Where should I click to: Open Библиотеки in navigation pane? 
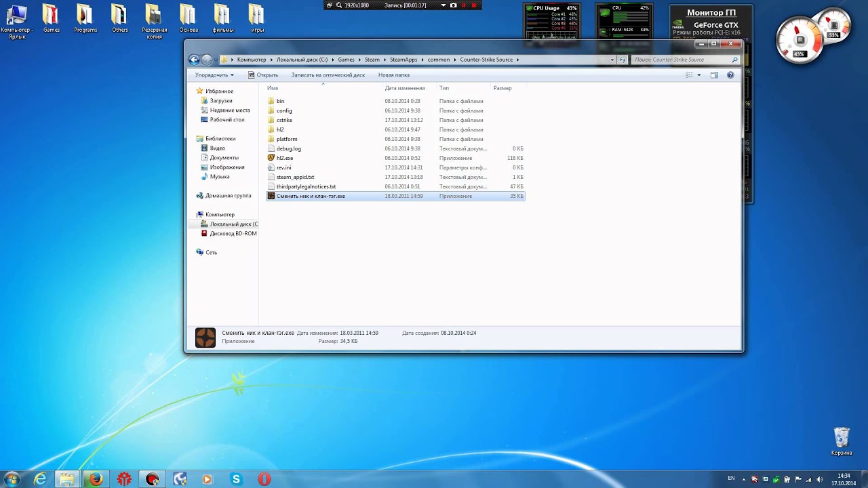[220, 138]
